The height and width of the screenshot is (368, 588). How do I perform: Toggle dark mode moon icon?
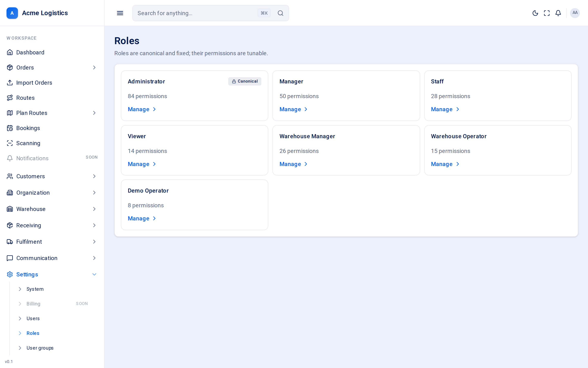click(x=535, y=13)
